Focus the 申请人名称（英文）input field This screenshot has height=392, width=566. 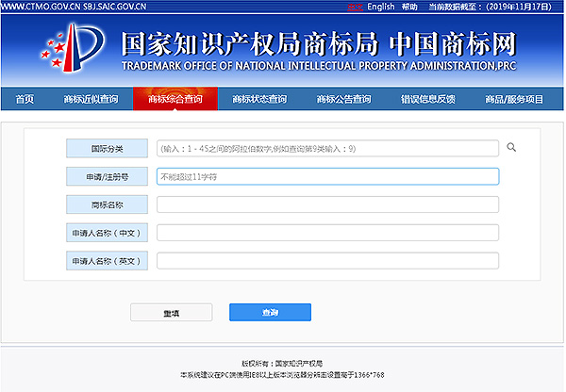[327, 261]
